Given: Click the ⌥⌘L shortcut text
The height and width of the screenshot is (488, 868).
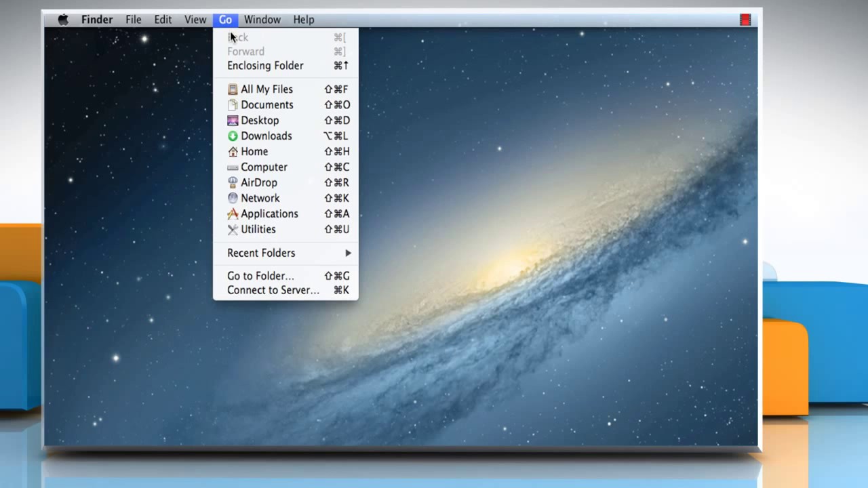Looking at the screenshot, I should click(336, 136).
